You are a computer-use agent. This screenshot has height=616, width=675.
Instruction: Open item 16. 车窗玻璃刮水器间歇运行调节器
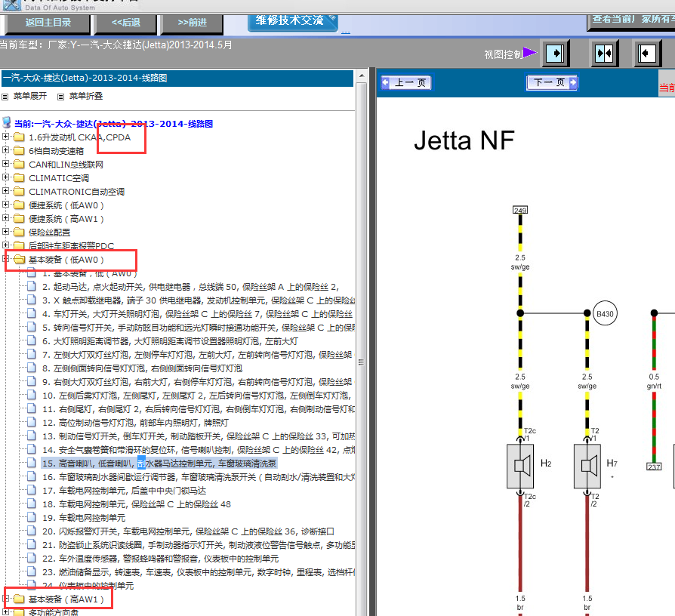pyautogui.click(x=199, y=477)
